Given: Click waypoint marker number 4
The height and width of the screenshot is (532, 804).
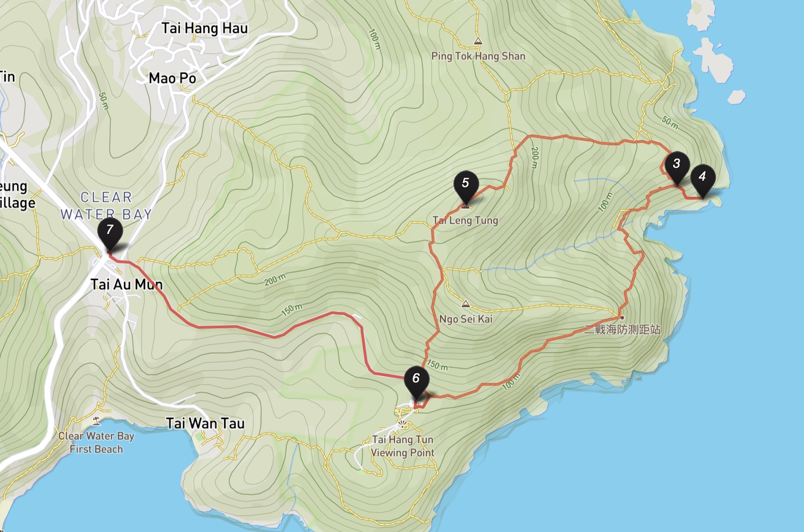Looking at the screenshot, I should coord(703,180).
